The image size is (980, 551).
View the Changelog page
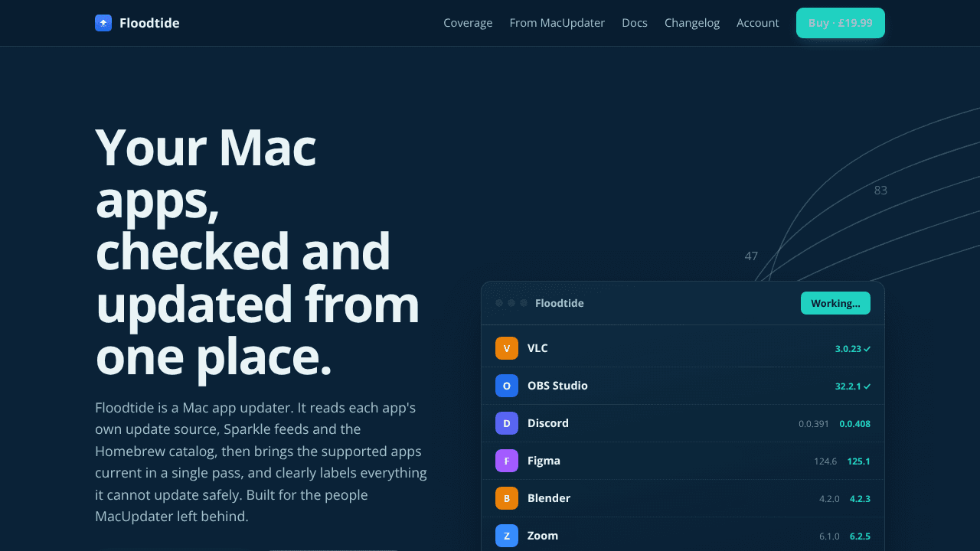tap(692, 23)
